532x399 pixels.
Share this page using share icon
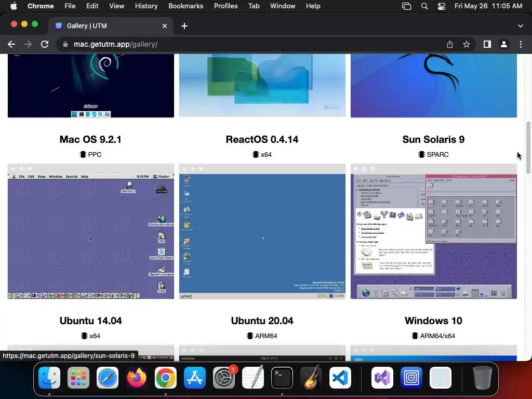(450, 44)
